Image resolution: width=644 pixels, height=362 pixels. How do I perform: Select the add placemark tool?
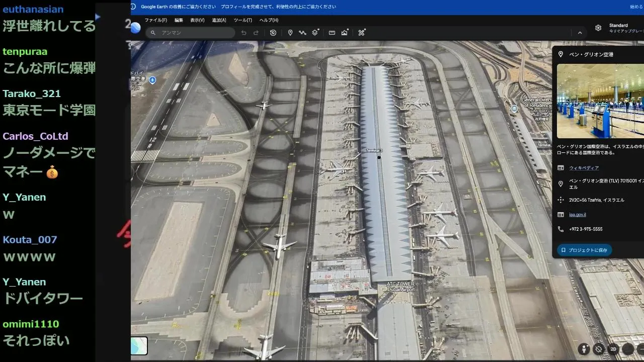pyautogui.click(x=290, y=33)
